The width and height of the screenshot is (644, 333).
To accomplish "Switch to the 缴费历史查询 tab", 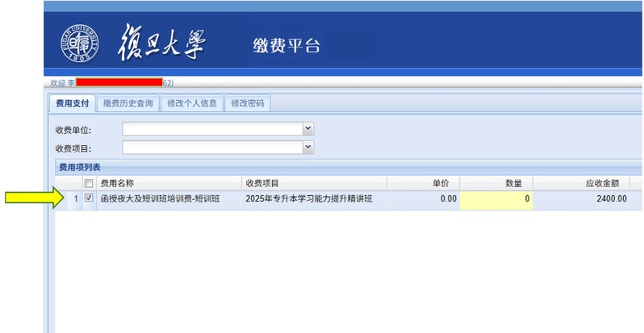I will 128,103.
